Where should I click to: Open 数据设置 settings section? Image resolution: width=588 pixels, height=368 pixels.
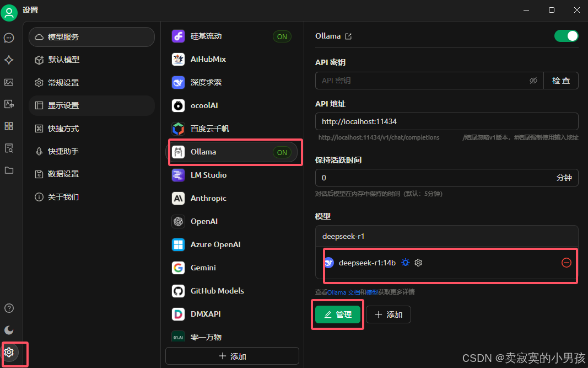(x=91, y=174)
